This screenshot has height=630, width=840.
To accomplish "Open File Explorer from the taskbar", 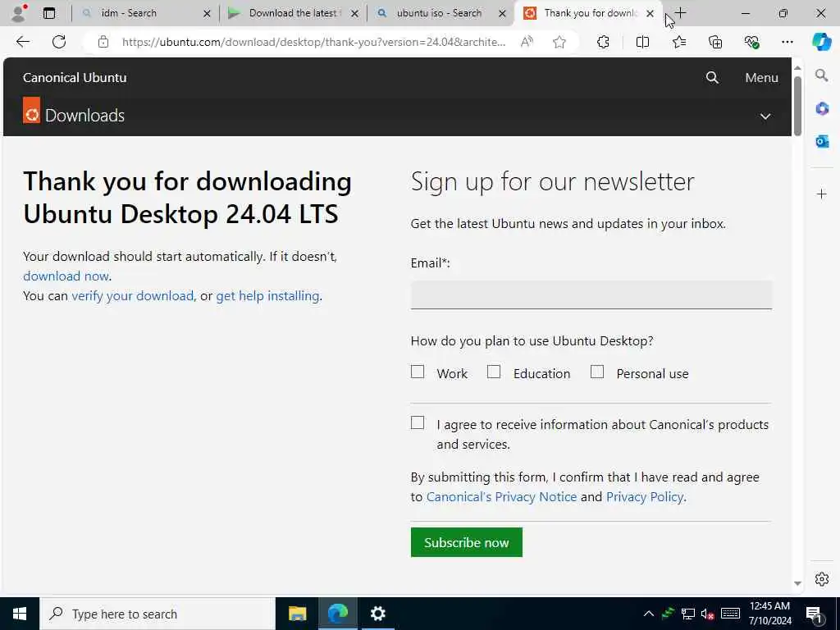I will (297, 614).
